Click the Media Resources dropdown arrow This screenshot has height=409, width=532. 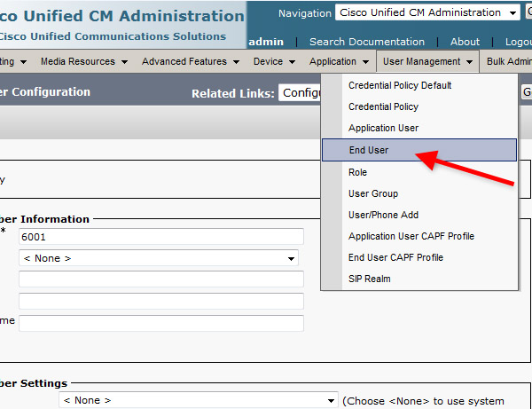124,62
